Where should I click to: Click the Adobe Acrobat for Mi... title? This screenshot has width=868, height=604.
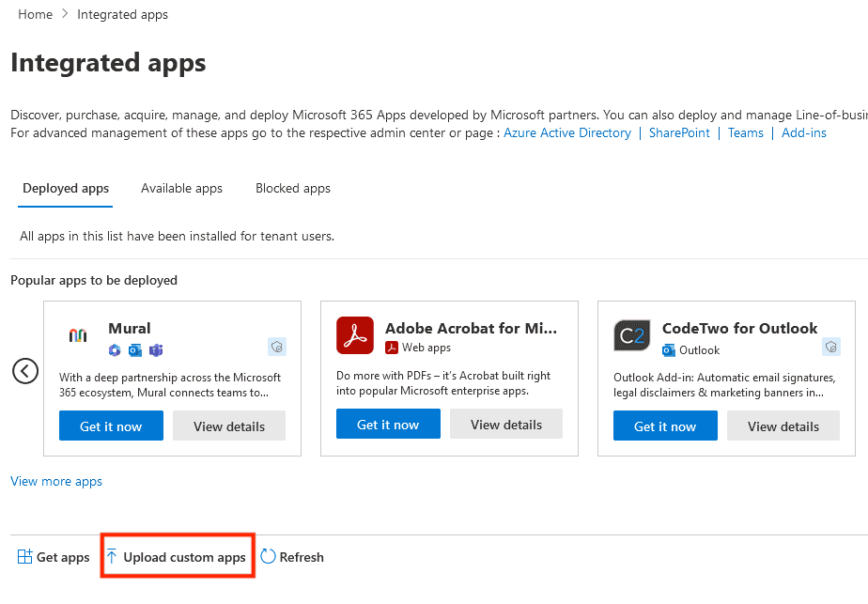coord(471,328)
